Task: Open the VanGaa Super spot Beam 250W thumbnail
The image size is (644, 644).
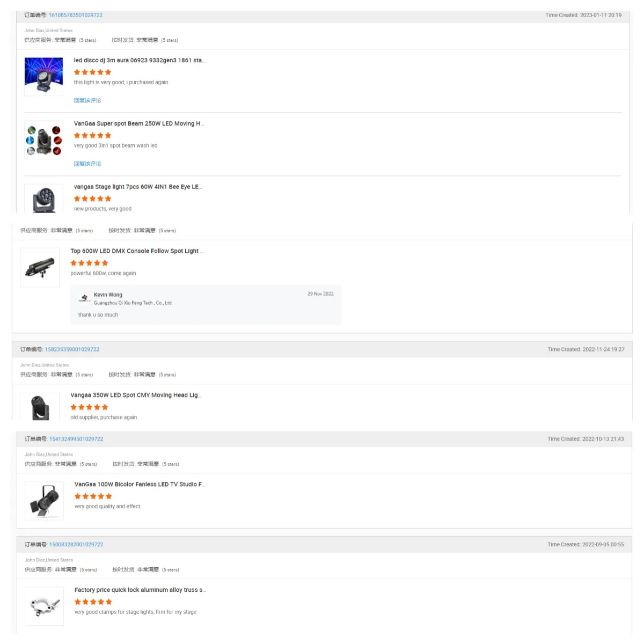Action: [x=44, y=140]
